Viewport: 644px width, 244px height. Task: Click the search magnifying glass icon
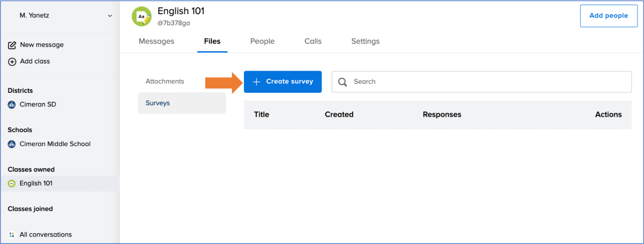coord(342,82)
